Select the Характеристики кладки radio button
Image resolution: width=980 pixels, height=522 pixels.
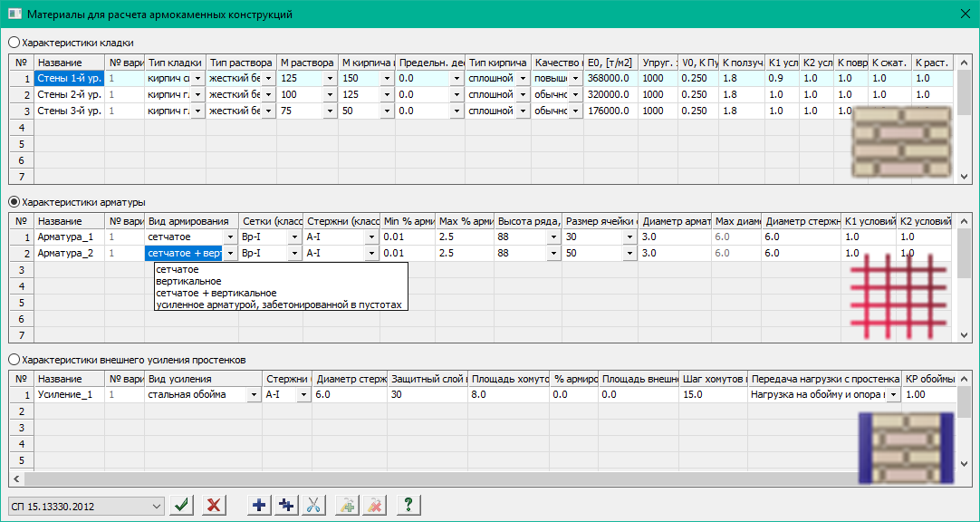coord(14,42)
